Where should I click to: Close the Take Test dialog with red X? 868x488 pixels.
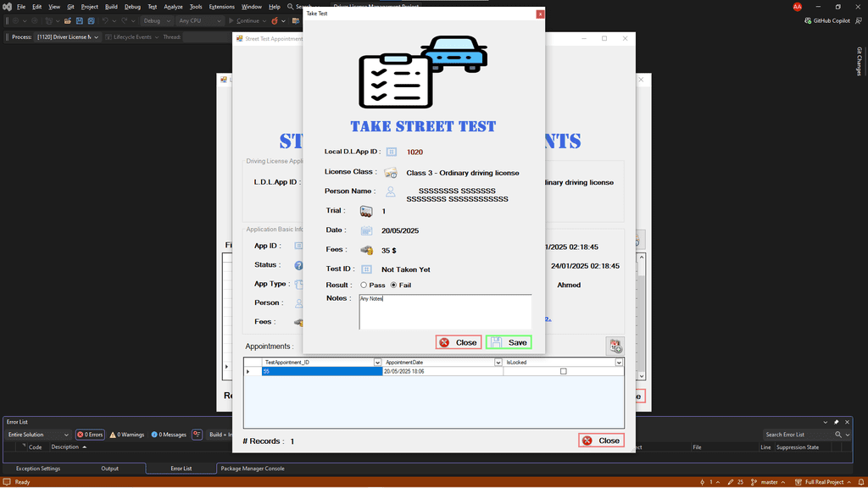pos(540,14)
